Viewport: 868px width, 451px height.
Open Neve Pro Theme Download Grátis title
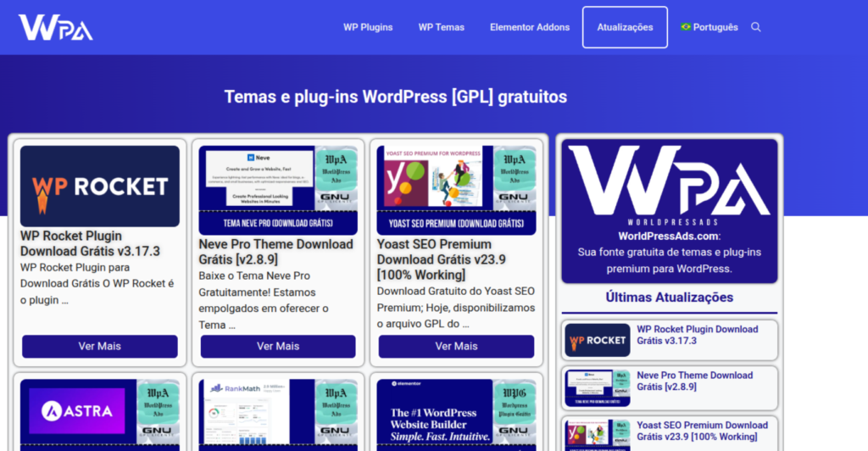(275, 252)
